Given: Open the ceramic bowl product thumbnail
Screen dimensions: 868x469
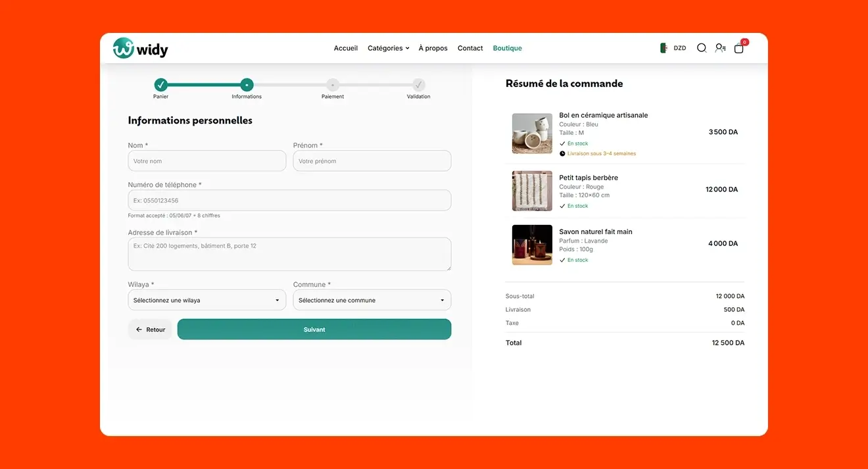Looking at the screenshot, I should (x=532, y=134).
